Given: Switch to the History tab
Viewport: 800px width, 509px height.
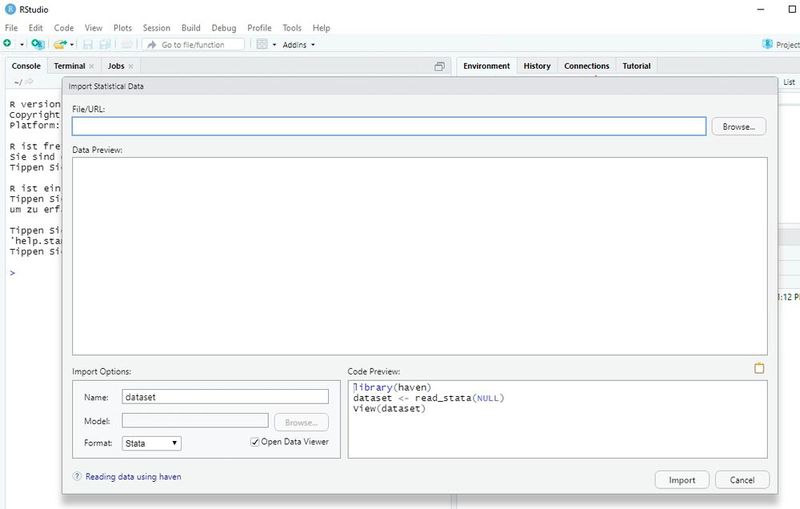Looking at the screenshot, I should (x=537, y=66).
